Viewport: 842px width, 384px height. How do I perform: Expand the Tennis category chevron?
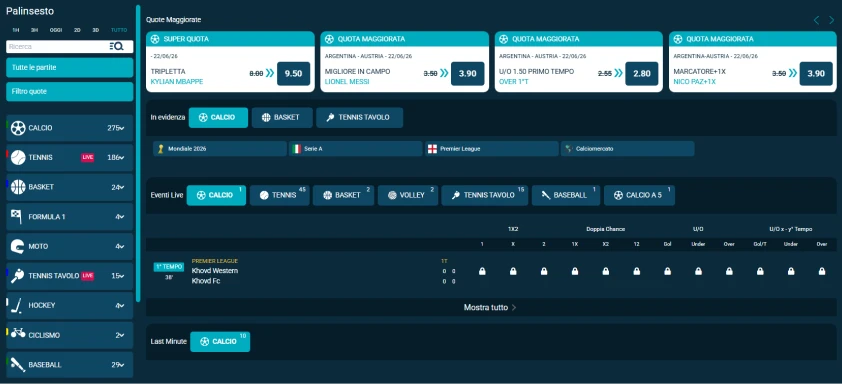click(x=122, y=158)
